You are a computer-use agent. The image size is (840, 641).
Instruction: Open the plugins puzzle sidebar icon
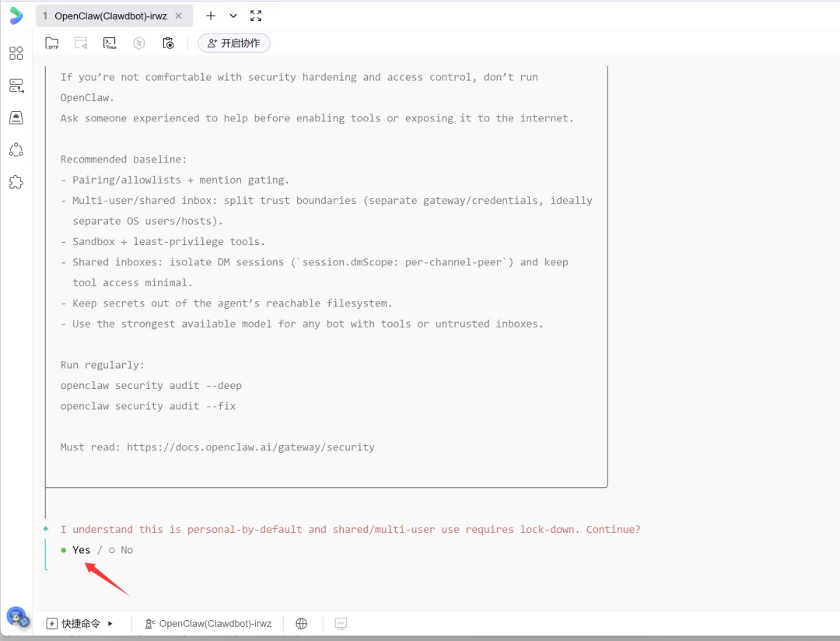(16, 182)
